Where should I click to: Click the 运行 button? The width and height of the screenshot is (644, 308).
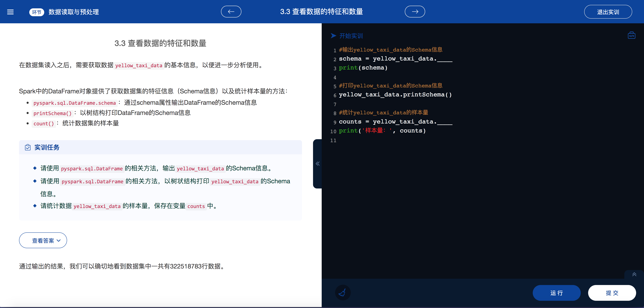click(x=556, y=293)
